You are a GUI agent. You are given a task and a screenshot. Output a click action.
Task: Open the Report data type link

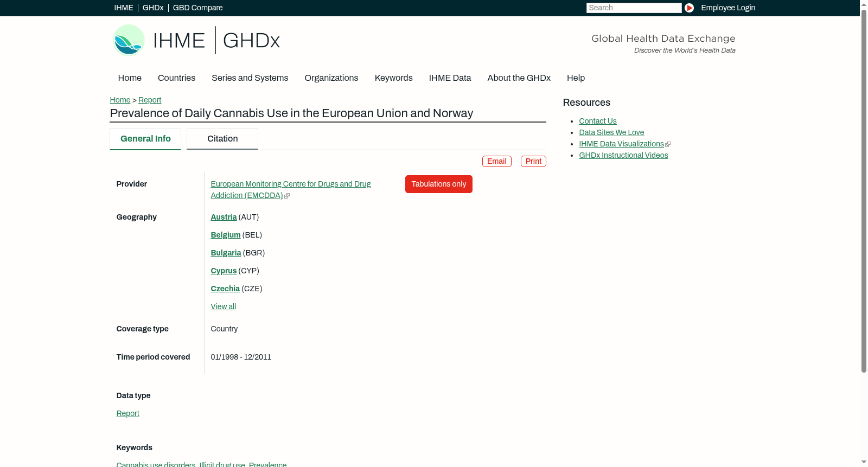[x=128, y=413]
